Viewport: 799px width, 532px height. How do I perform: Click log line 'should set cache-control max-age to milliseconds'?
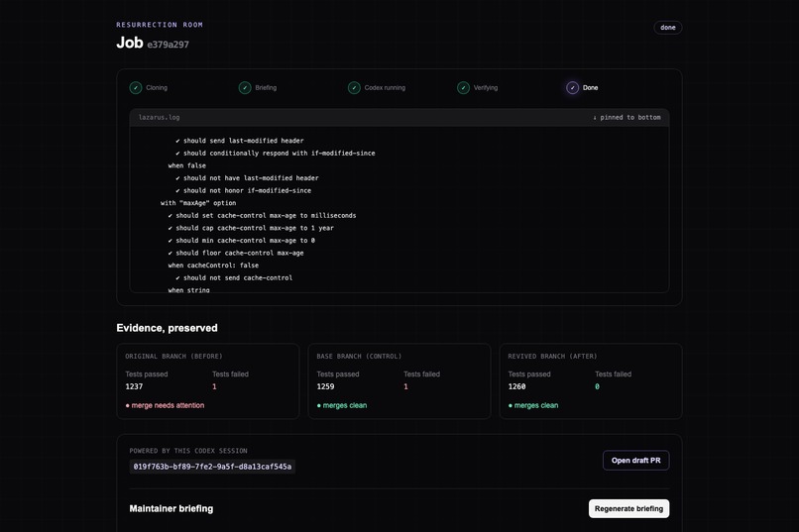262,215
